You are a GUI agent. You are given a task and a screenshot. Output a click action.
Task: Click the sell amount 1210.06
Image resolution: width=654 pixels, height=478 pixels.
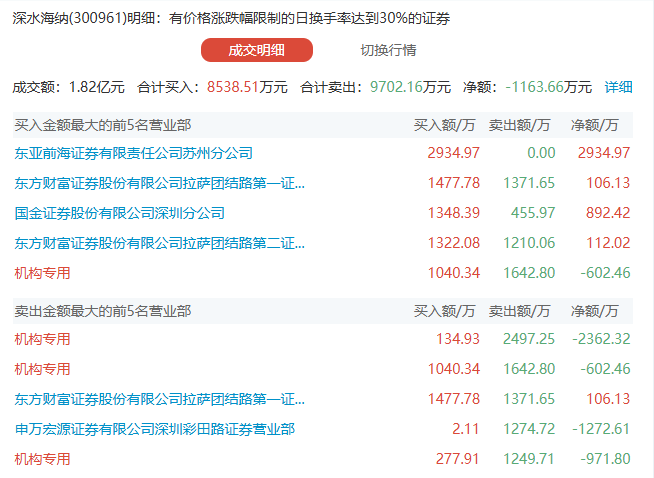click(x=529, y=243)
